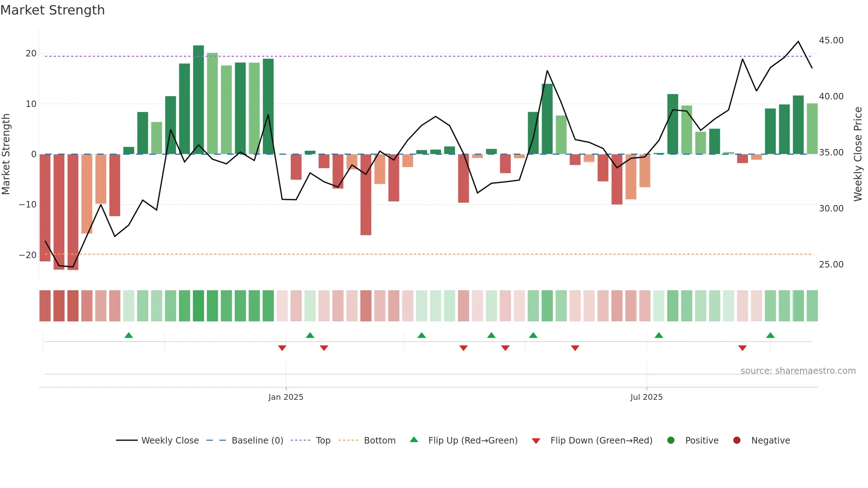Toggle the Weekly Close legend entry
868x488 pixels.
(158, 440)
